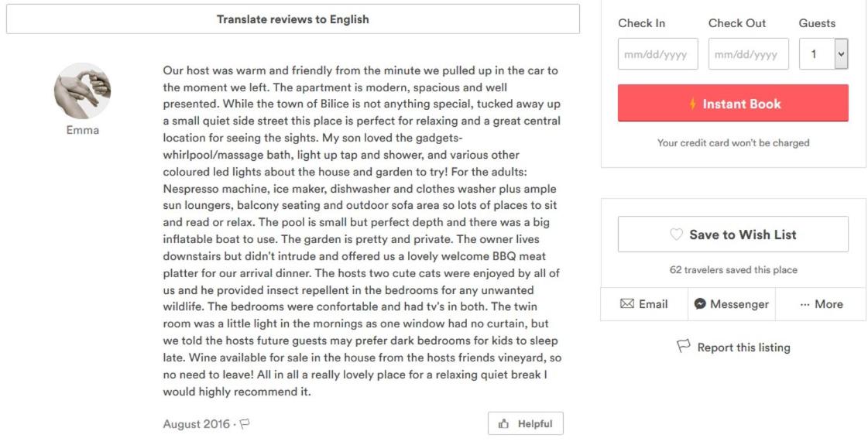Click the Instant Book button
868x445 pixels.
click(733, 103)
